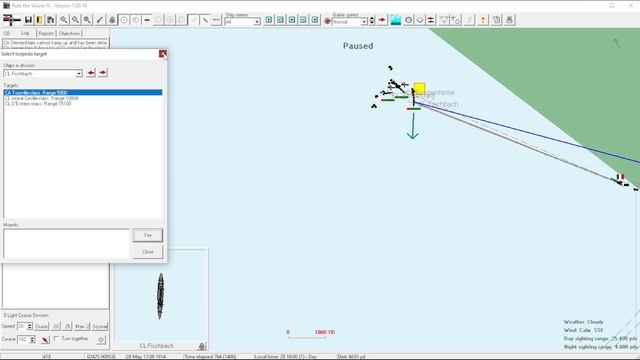This screenshot has width=640, height=360.
Task: Toggle the horizontal track line toolbar button
Action: tap(216, 20)
